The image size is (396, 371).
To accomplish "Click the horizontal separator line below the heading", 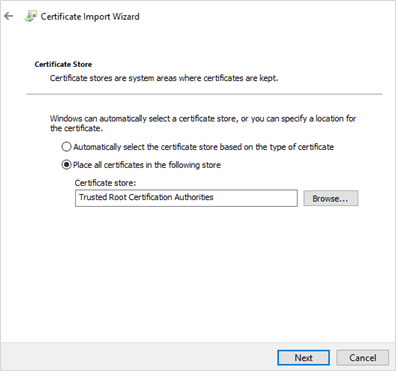I will pos(204,94).
